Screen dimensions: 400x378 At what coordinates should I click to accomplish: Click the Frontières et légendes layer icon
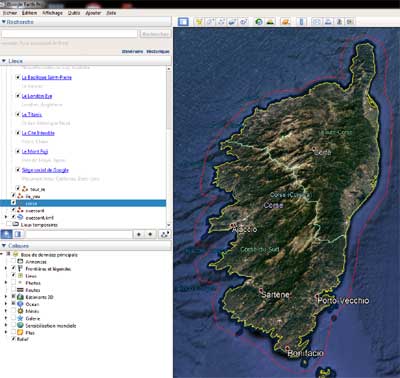pyautogui.click(x=20, y=269)
